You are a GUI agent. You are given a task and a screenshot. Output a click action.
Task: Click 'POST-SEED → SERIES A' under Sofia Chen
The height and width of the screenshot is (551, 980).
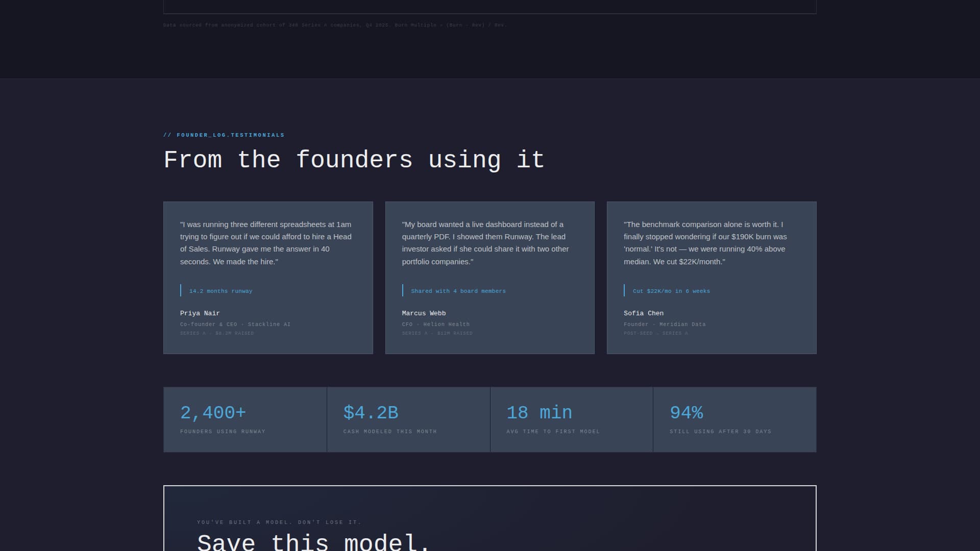pos(656,334)
